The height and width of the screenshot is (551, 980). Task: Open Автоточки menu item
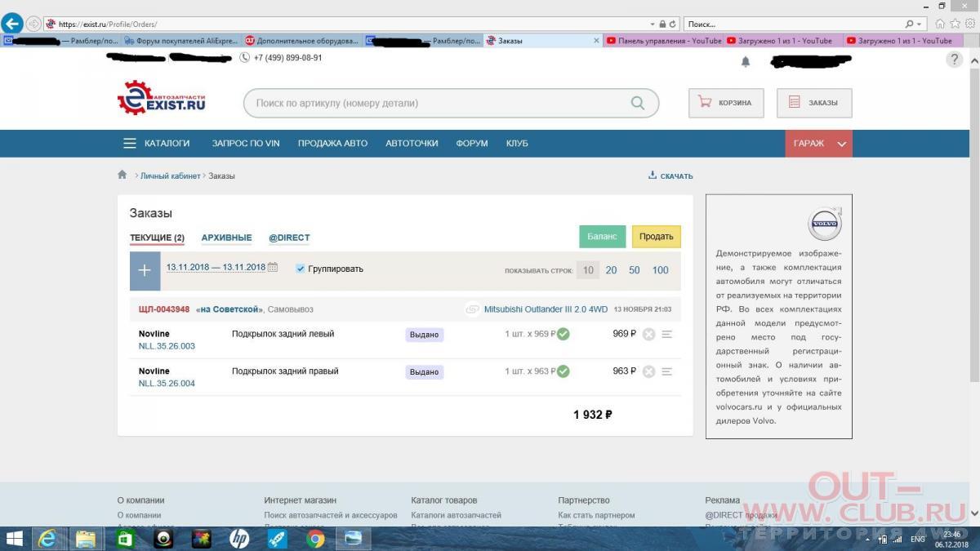tap(412, 143)
